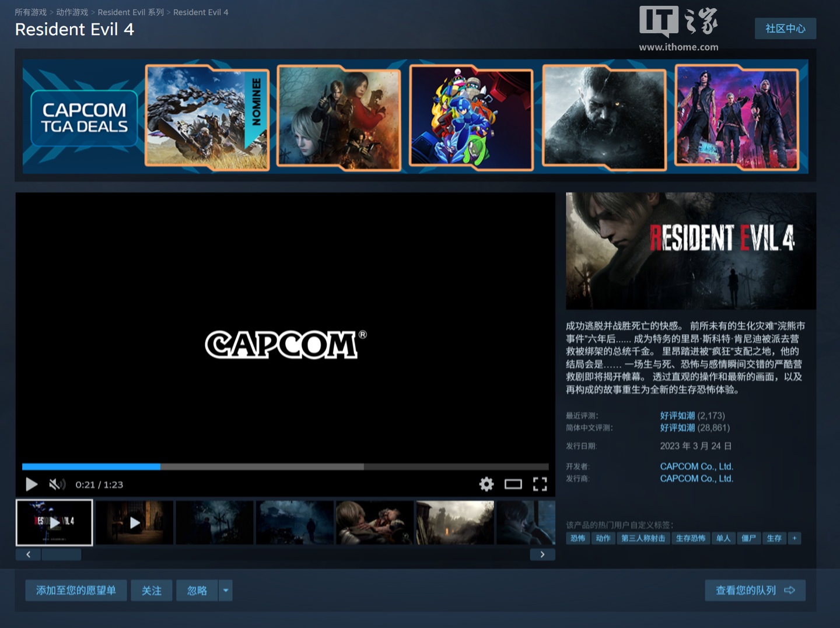Image resolution: width=840 pixels, height=628 pixels.
Task: Advance thumbnails with right carousel arrow
Action: pyautogui.click(x=542, y=554)
